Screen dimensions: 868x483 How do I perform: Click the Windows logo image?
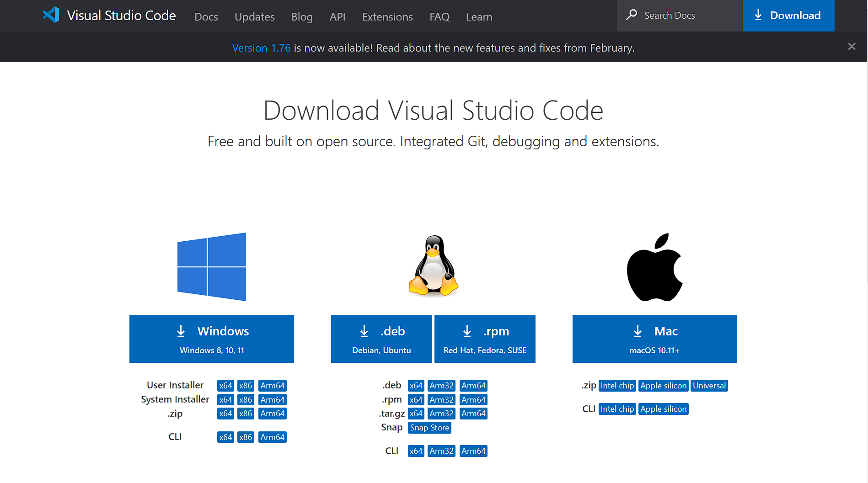(212, 267)
